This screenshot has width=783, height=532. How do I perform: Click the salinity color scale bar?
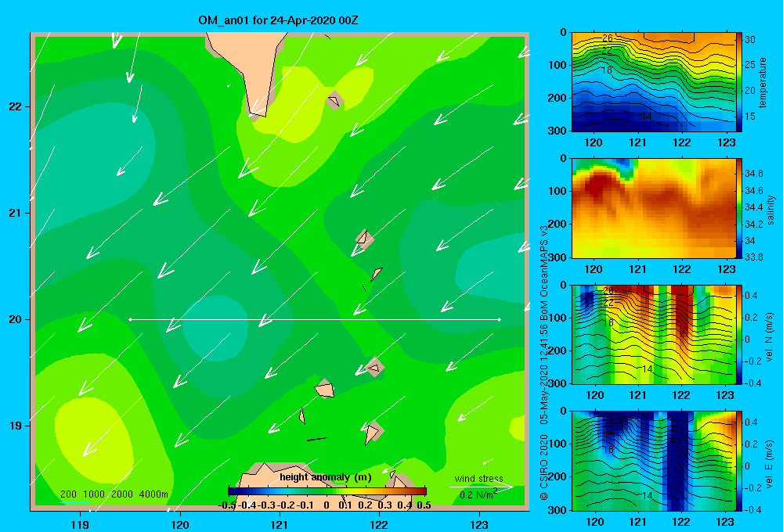tap(739, 208)
